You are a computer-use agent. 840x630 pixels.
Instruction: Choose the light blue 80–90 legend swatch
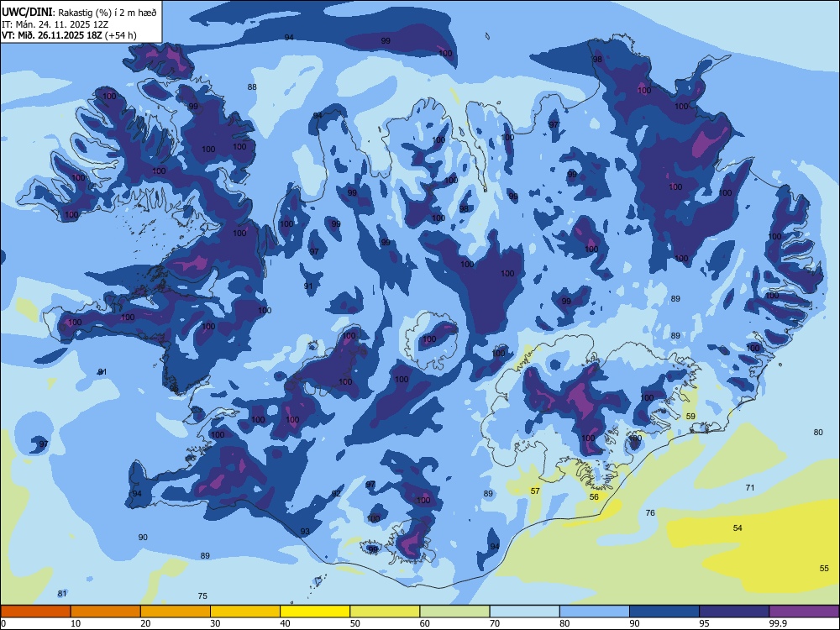click(595, 612)
